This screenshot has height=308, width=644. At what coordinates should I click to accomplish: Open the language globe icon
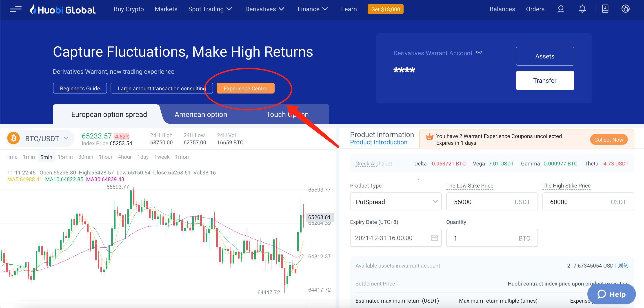(625, 9)
